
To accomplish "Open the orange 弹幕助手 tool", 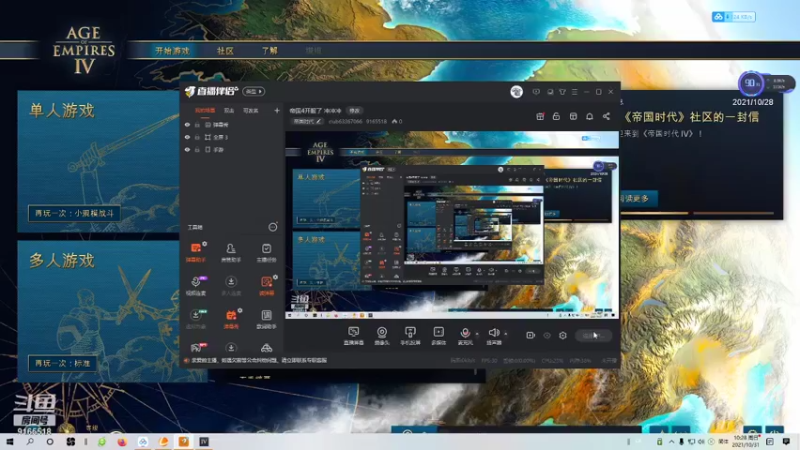I will point(195,253).
